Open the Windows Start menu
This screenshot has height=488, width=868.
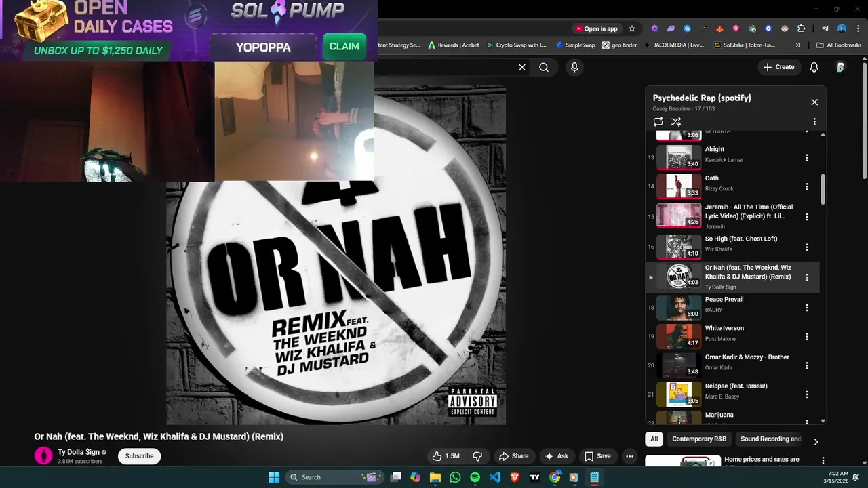click(x=274, y=477)
